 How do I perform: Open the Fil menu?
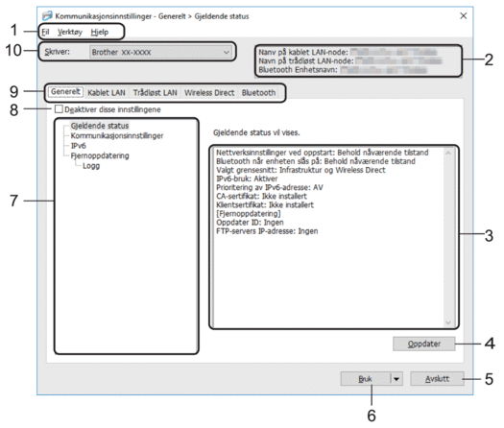tap(45, 32)
